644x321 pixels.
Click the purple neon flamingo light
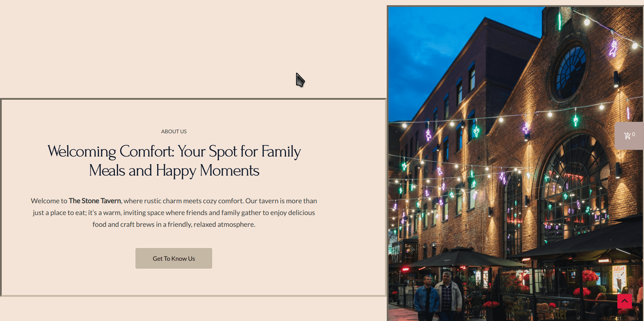(613, 48)
